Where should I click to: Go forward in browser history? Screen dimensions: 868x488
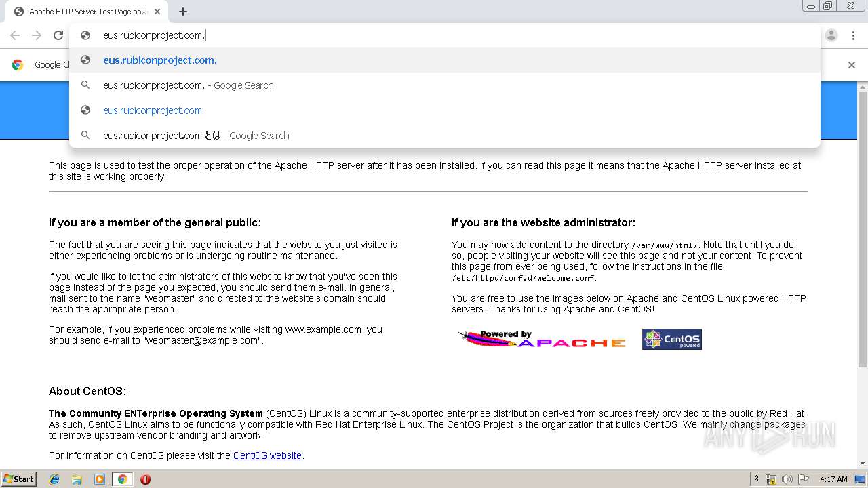37,35
